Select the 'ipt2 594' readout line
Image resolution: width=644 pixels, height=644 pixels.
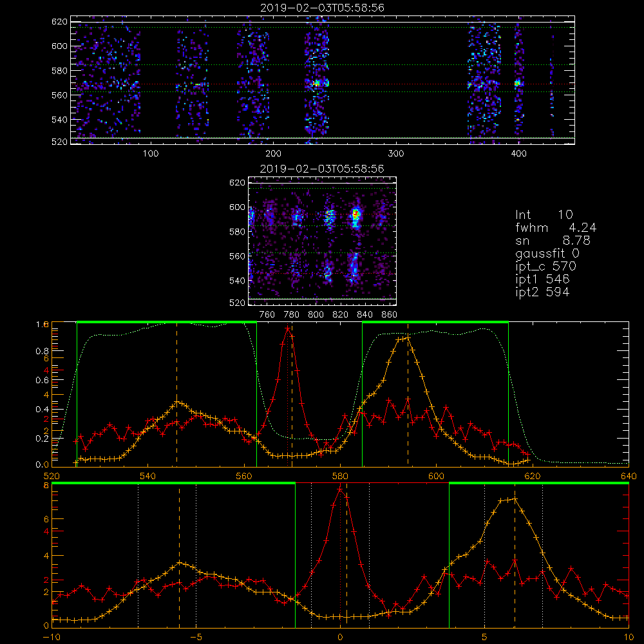(x=542, y=292)
